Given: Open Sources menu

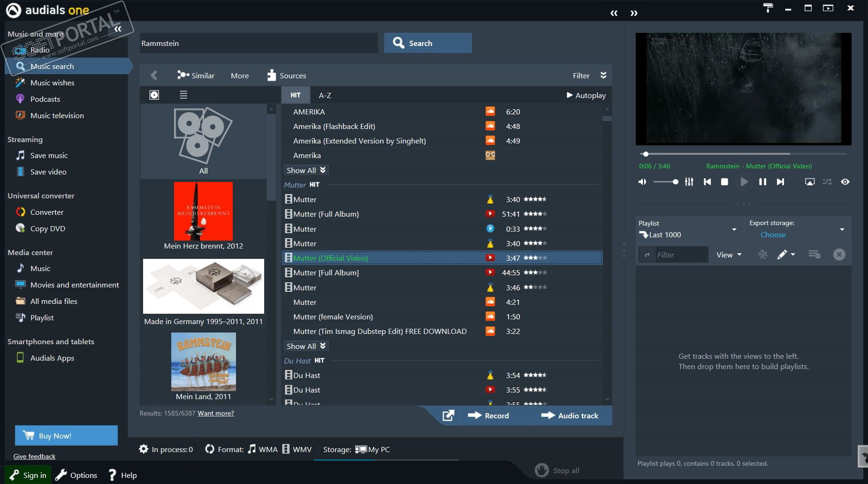Looking at the screenshot, I should (x=286, y=76).
